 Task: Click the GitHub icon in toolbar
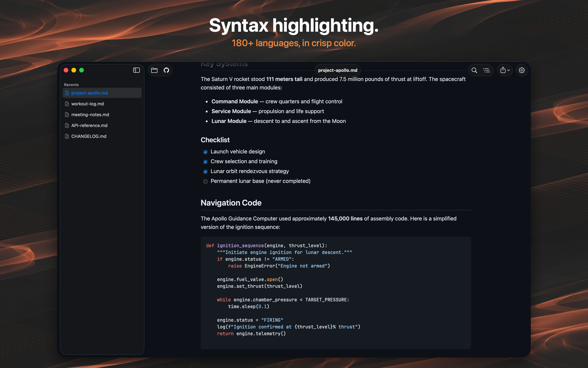pyautogui.click(x=166, y=70)
